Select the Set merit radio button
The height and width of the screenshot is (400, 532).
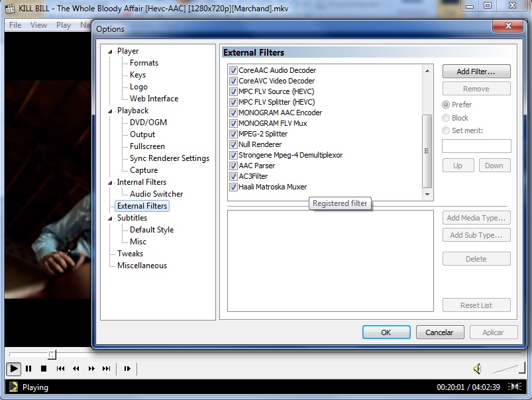446,130
